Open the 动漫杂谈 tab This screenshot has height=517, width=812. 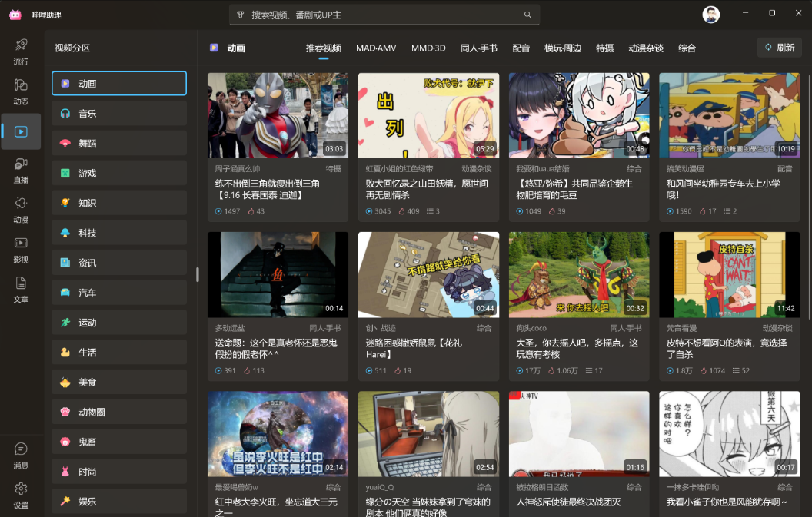point(644,48)
